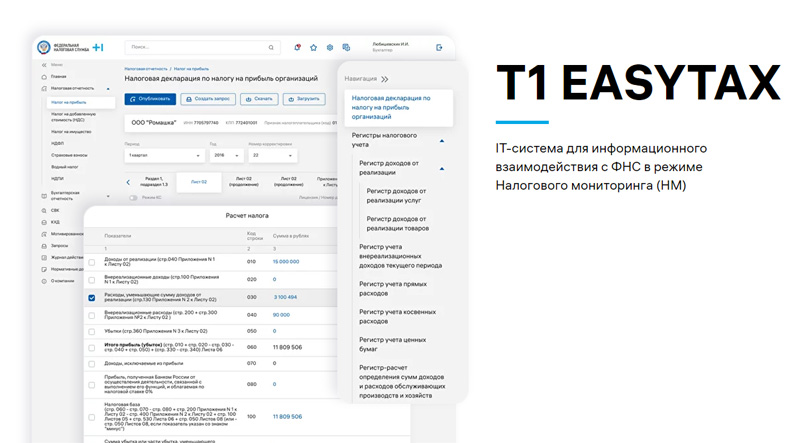
Task: Click О компании info icon
Action: (x=44, y=281)
